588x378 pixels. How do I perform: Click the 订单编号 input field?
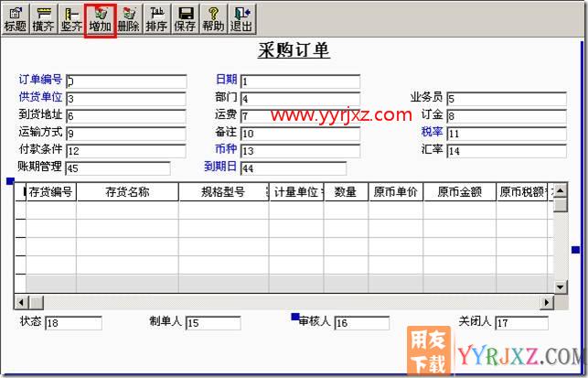coord(126,81)
